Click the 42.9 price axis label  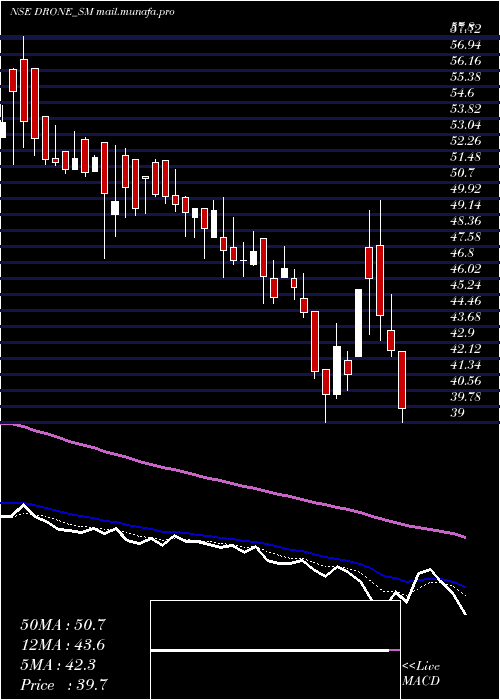click(463, 333)
